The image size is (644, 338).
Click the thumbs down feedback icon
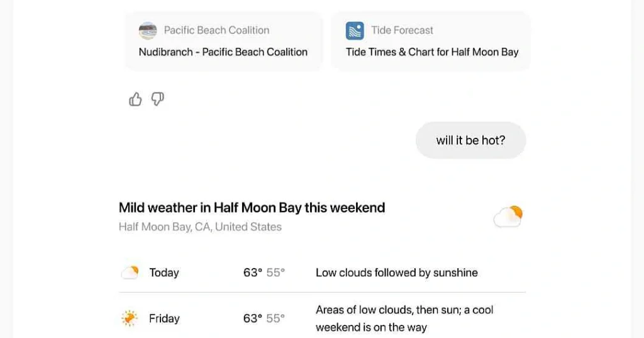158,99
